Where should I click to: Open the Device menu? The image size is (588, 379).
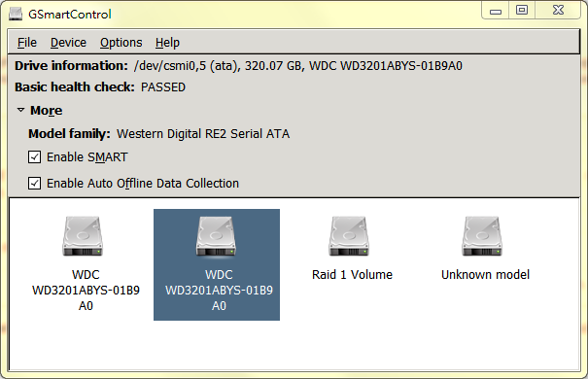coord(68,43)
